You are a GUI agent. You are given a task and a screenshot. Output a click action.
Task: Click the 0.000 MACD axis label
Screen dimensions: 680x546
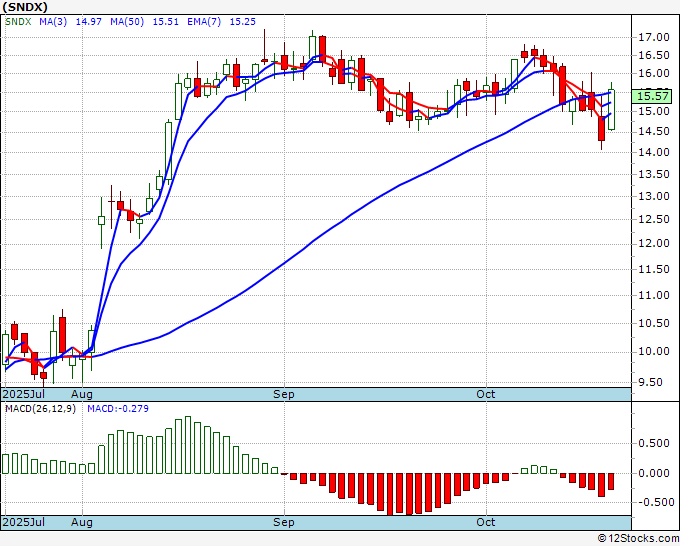tap(654, 473)
